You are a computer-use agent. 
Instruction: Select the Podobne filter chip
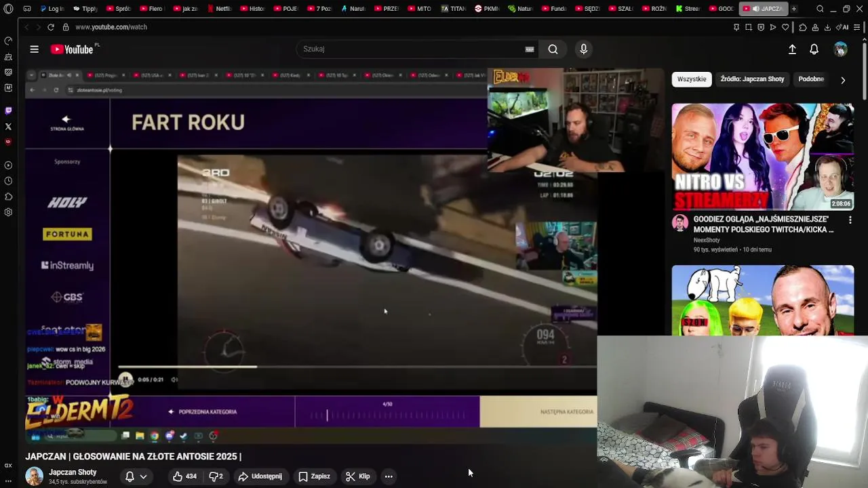pos(811,79)
